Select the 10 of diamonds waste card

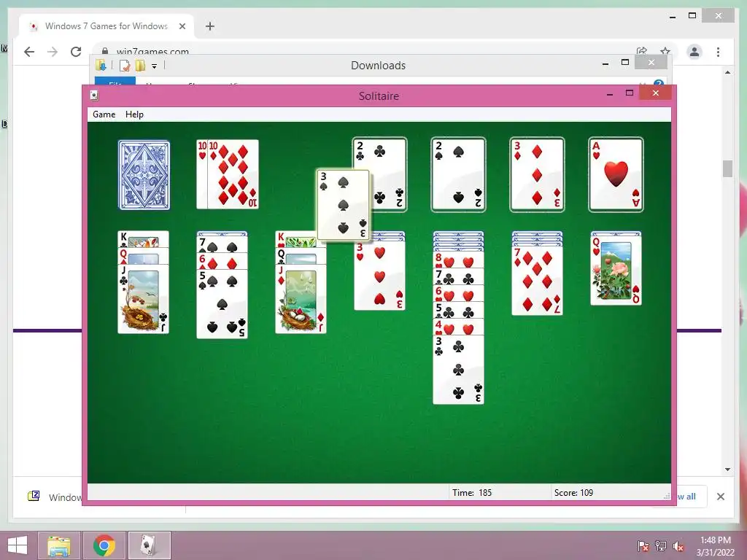tap(233, 174)
